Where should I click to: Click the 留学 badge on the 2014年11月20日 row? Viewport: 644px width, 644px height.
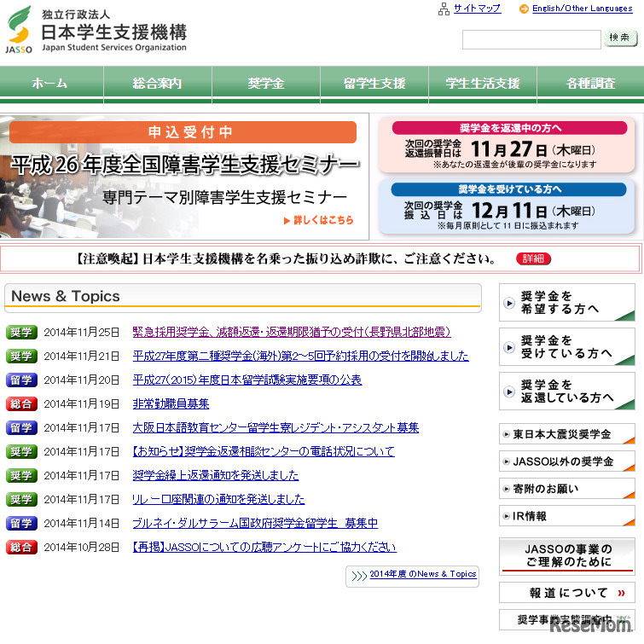click(x=21, y=380)
